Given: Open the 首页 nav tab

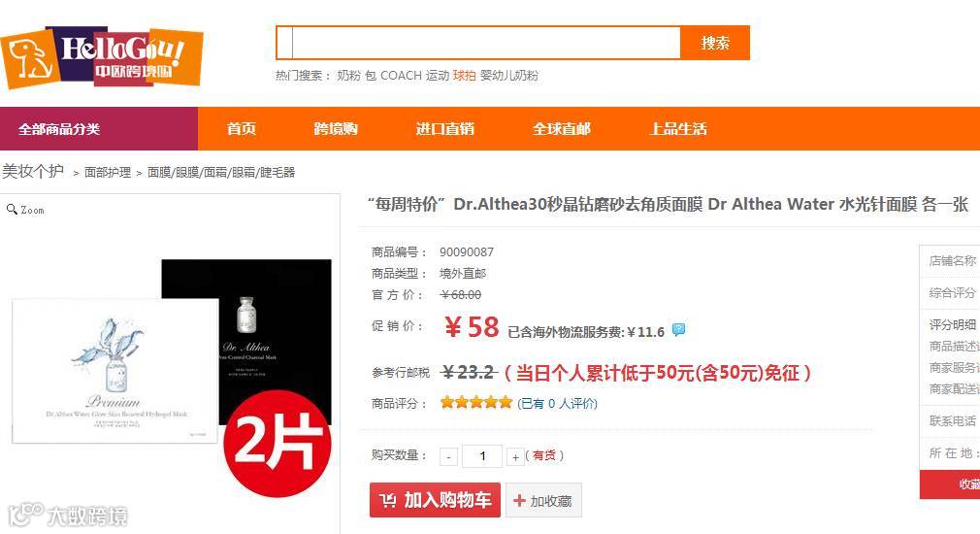Looking at the screenshot, I should [242, 129].
